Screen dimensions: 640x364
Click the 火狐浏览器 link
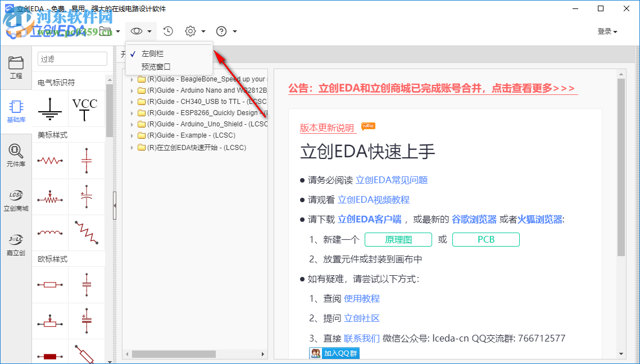click(540, 220)
